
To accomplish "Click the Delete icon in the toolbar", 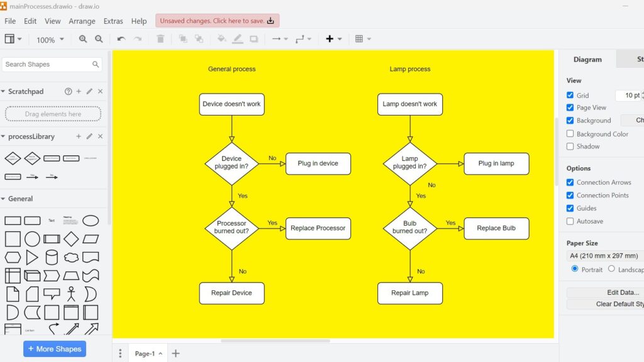I will 160,38.
